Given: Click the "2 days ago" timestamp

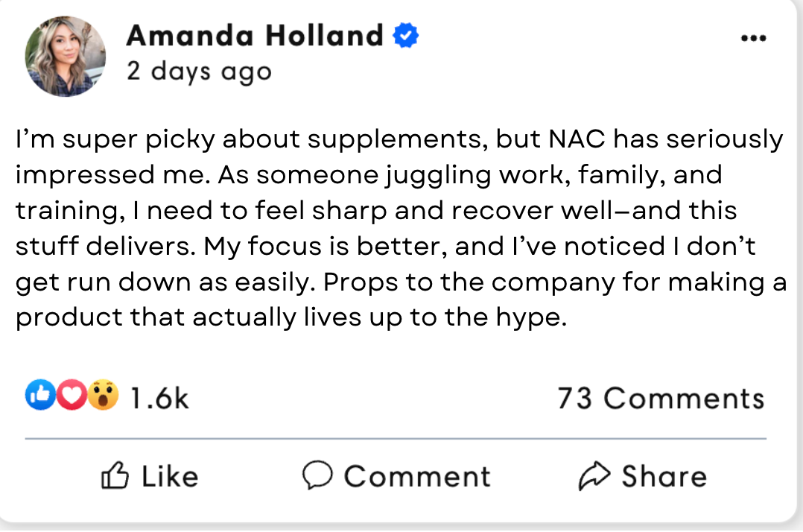Looking at the screenshot, I should [x=199, y=72].
